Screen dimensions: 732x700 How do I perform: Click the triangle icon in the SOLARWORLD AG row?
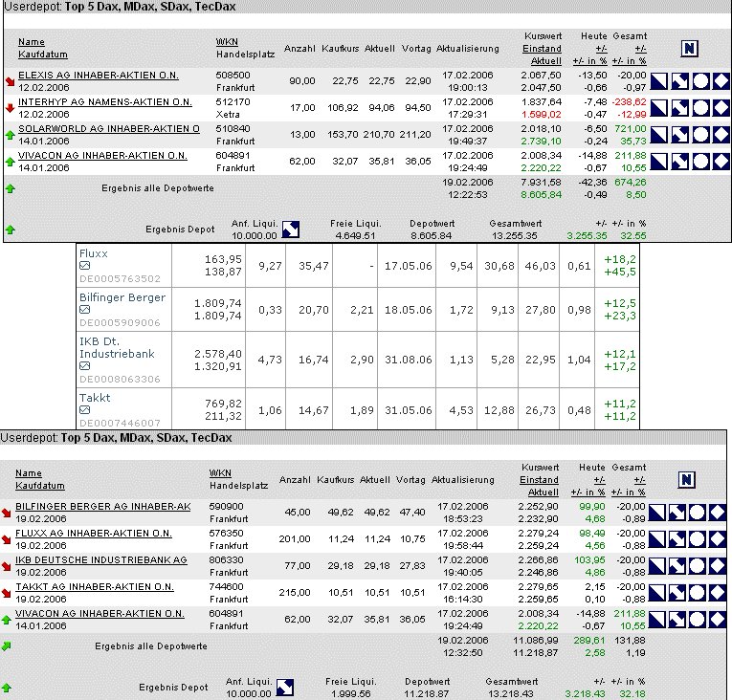point(658,135)
